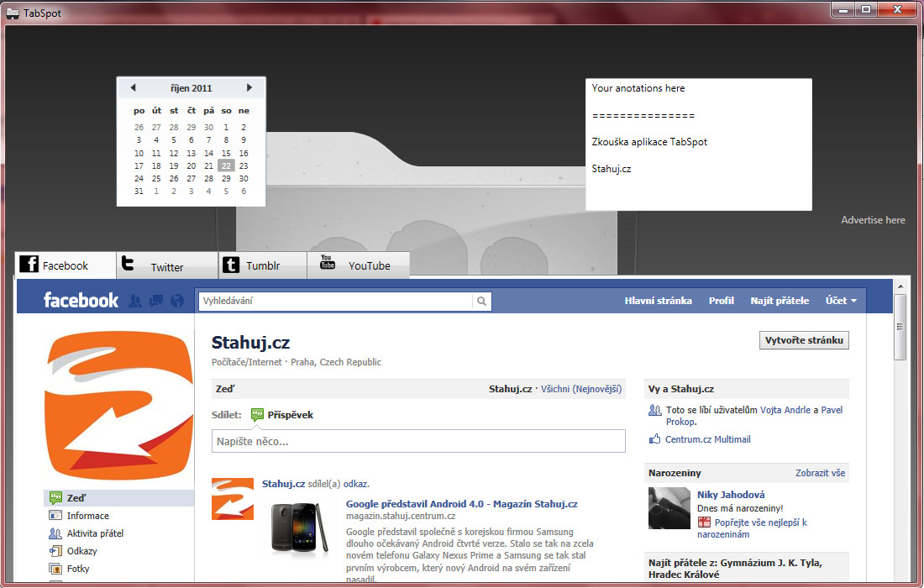Click inside the annotations note box

point(699,144)
